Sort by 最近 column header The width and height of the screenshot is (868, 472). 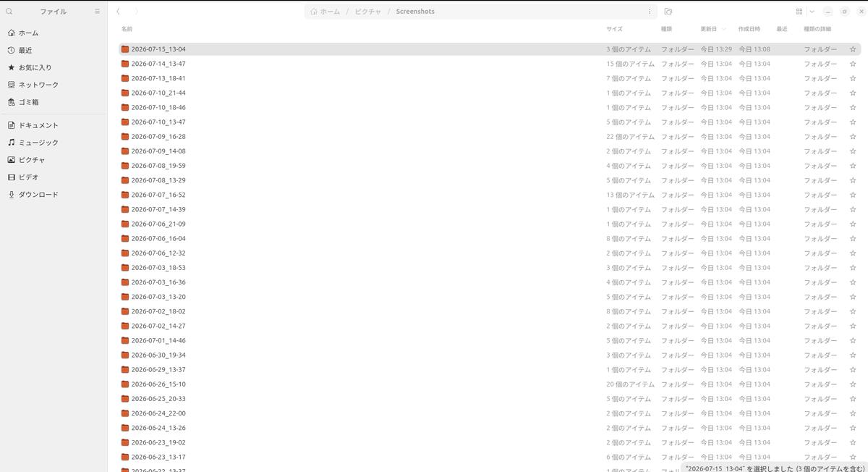[782, 29]
